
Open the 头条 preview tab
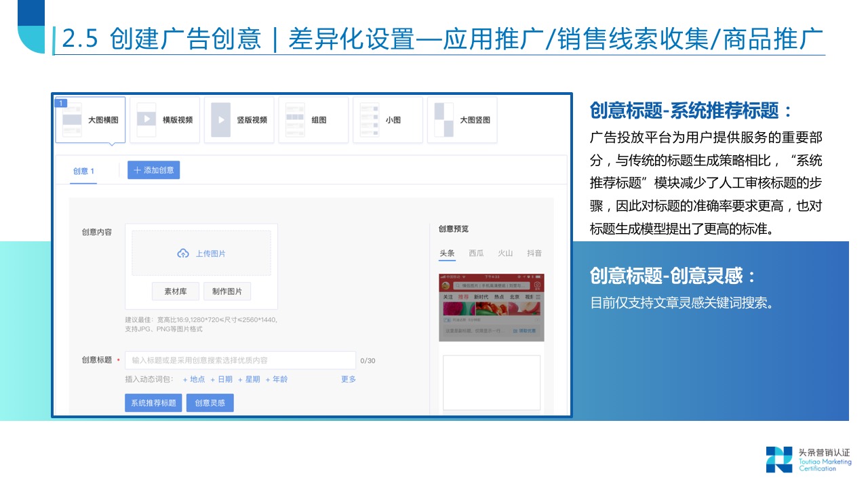point(447,253)
